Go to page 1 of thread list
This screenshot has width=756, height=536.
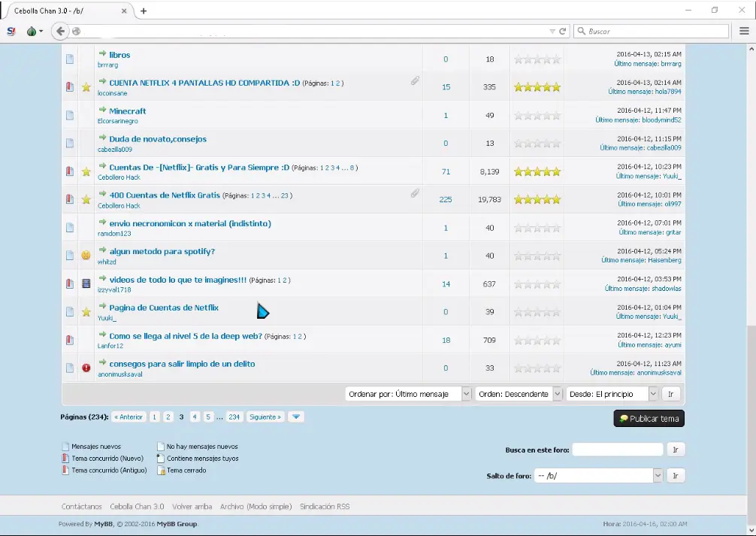point(154,416)
